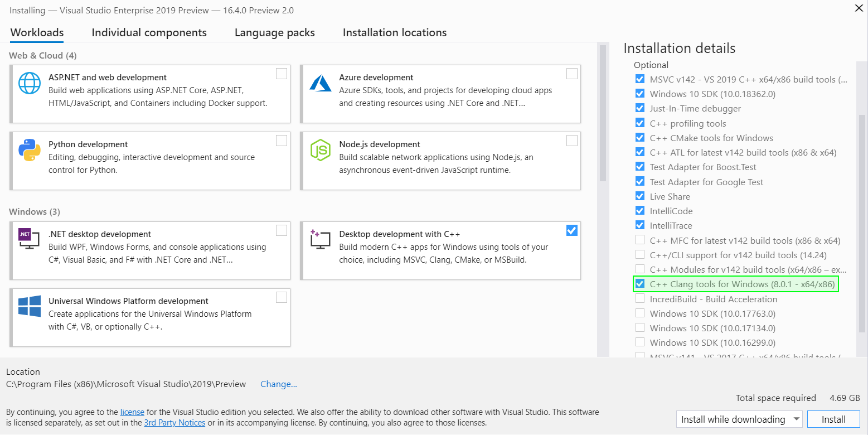Open the license link
The height and width of the screenshot is (435, 868).
coord(132,412)
